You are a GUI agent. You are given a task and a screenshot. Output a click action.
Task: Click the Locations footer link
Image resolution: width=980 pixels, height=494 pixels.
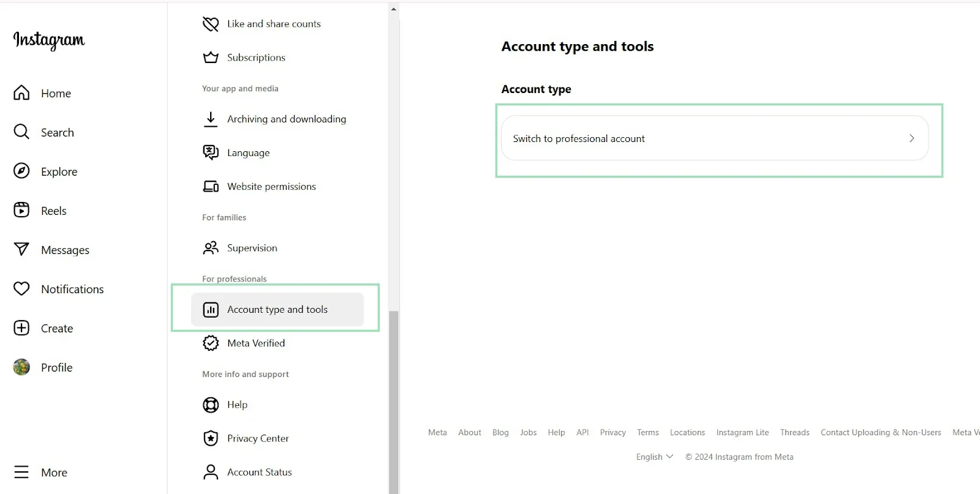tap(687, 432)
